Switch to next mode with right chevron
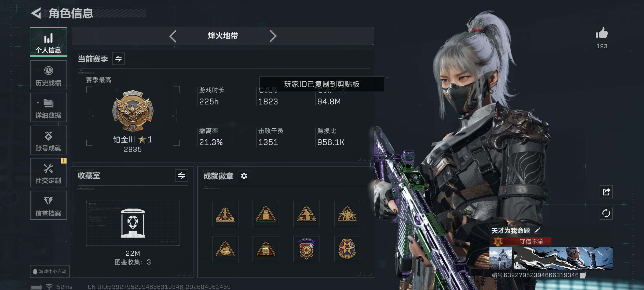 (273, 36)
